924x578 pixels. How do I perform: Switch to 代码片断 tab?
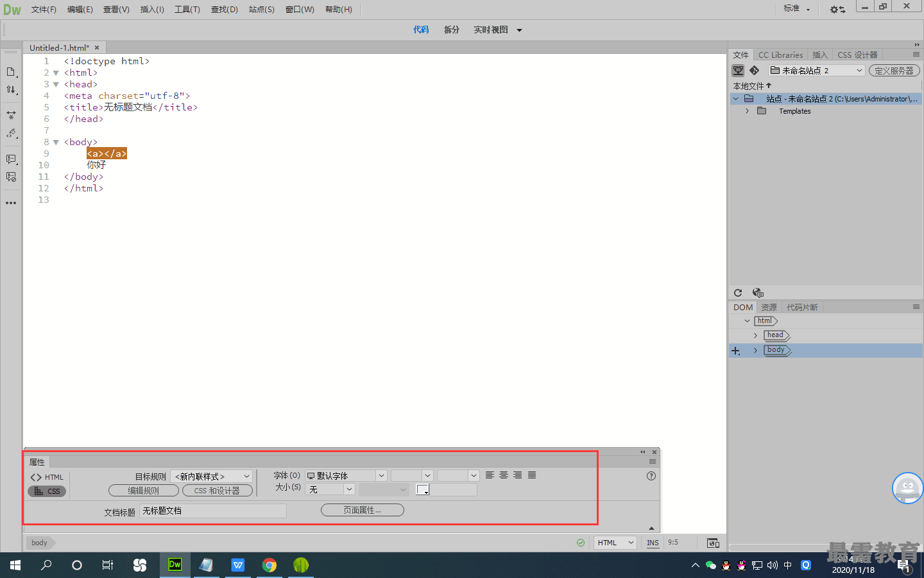point(802,308)
